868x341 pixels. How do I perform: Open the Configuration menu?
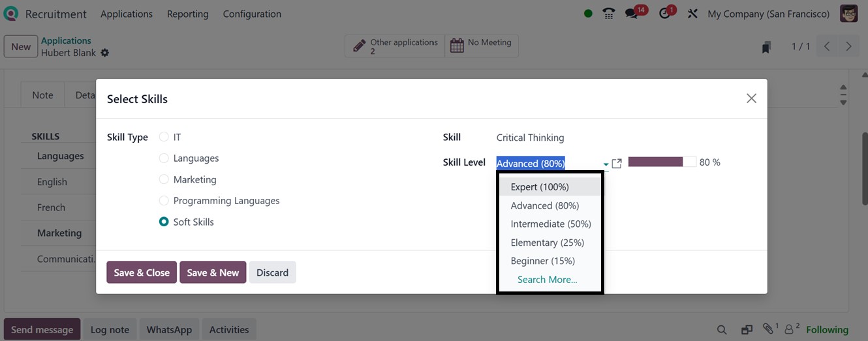tap(252, 14)
